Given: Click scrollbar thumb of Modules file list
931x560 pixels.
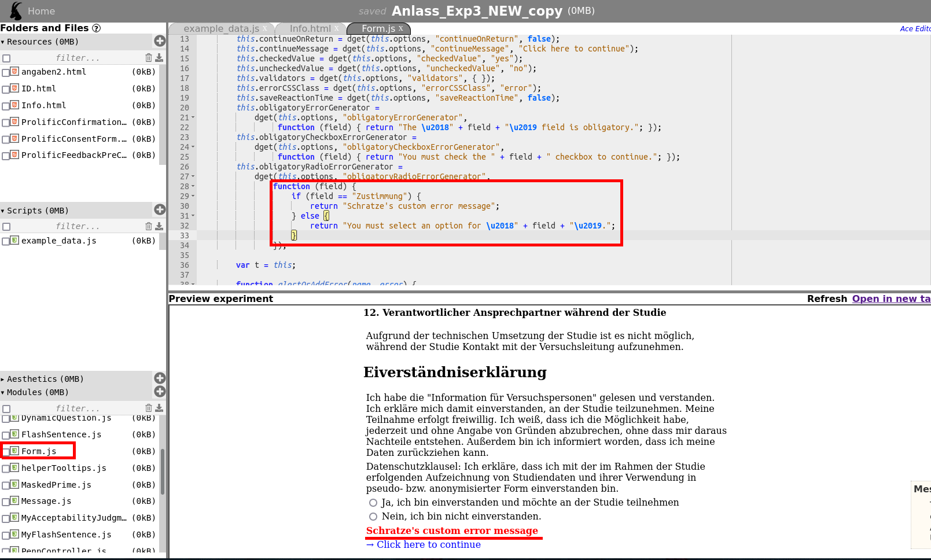Looking at the screenshot, I should tap(163, 471).
